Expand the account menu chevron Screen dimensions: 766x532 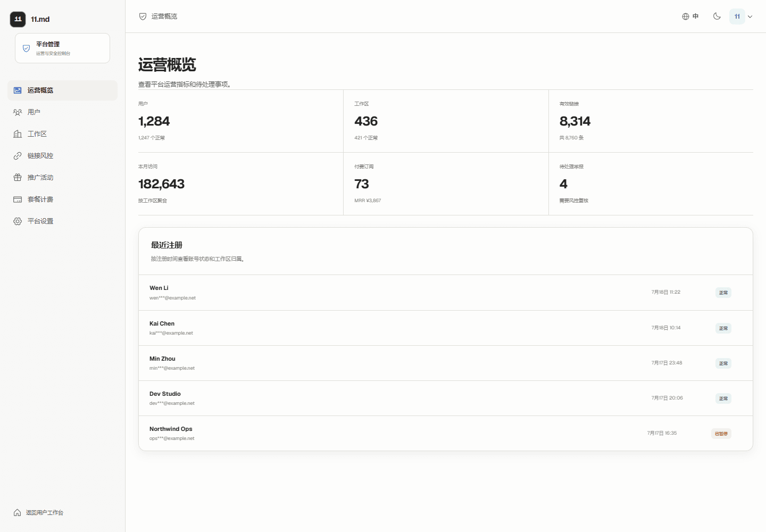750,16
